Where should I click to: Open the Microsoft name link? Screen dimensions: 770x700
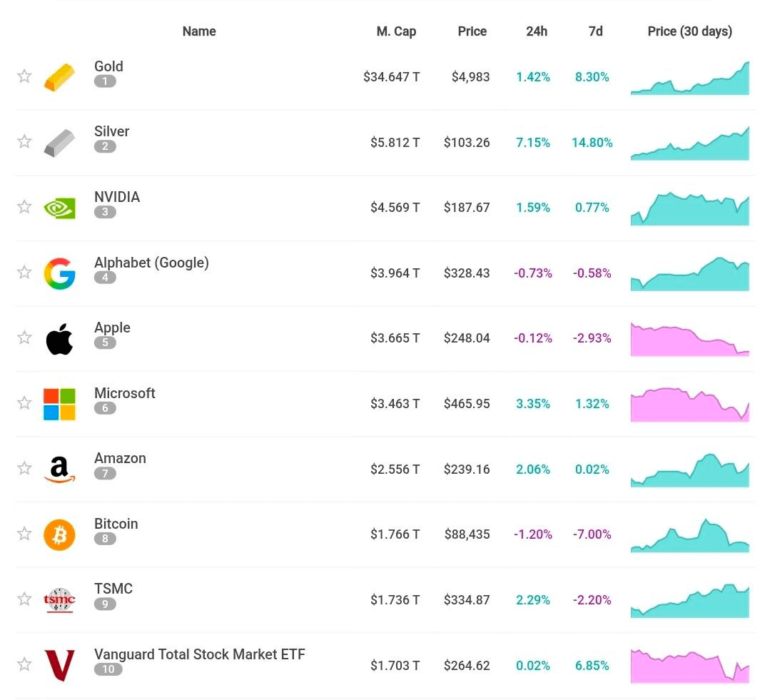(x=125, y=393)
